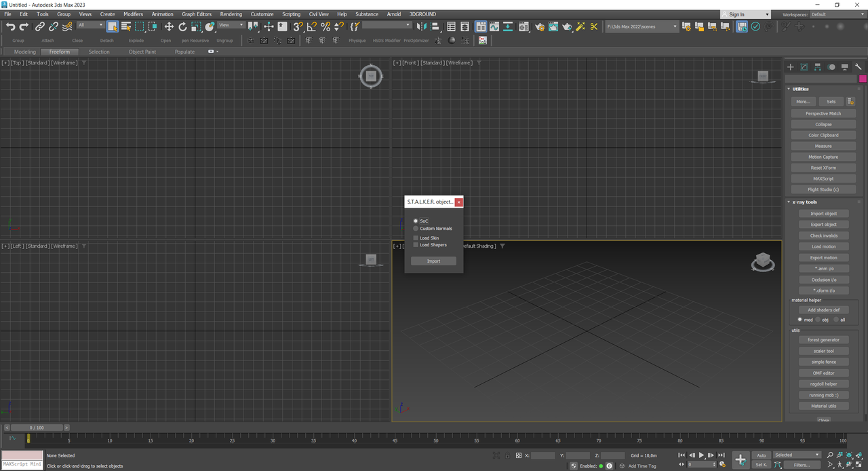The image size is (868, 471).
Task: Click the Play Animation button
Action: [x=701, y=455]
